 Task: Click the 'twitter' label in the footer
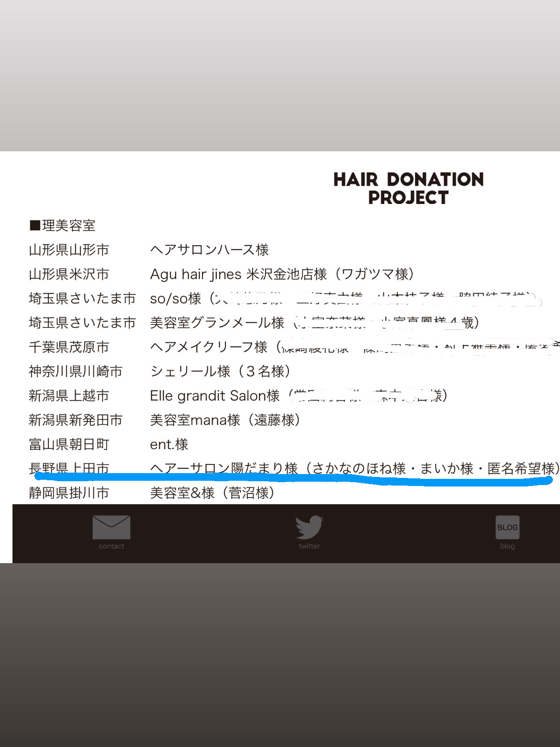click(309, 546)
